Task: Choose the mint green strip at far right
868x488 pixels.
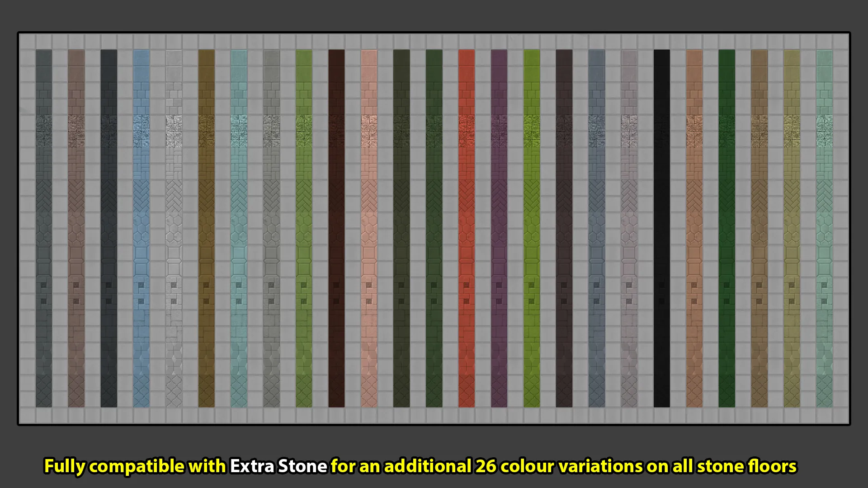Action: coord(825,228)
